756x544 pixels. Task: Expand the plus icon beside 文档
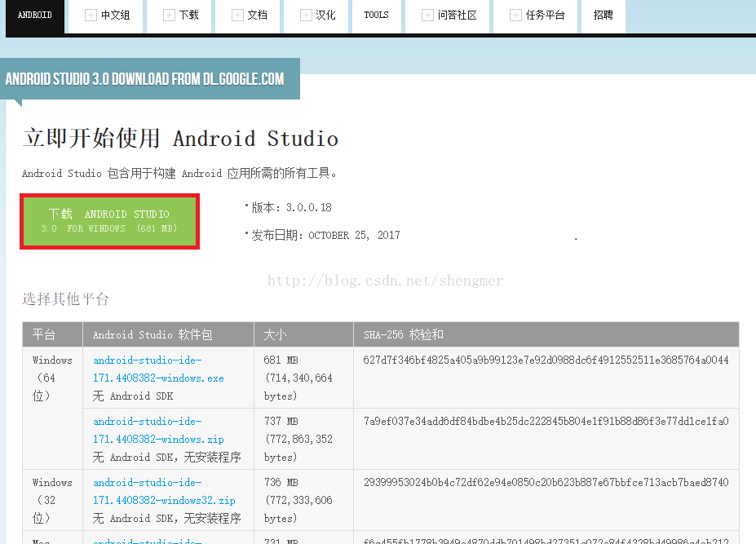[x=237, y=15]
